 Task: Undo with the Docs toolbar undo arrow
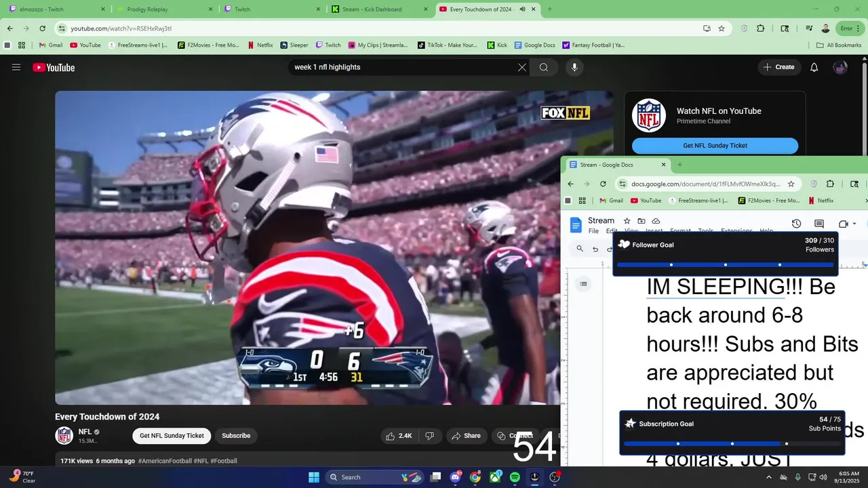(595, 249)
